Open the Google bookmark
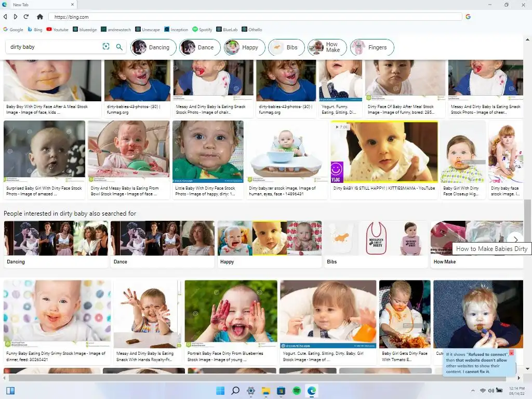Screen dimensions: 532x399 coord(13,30)
